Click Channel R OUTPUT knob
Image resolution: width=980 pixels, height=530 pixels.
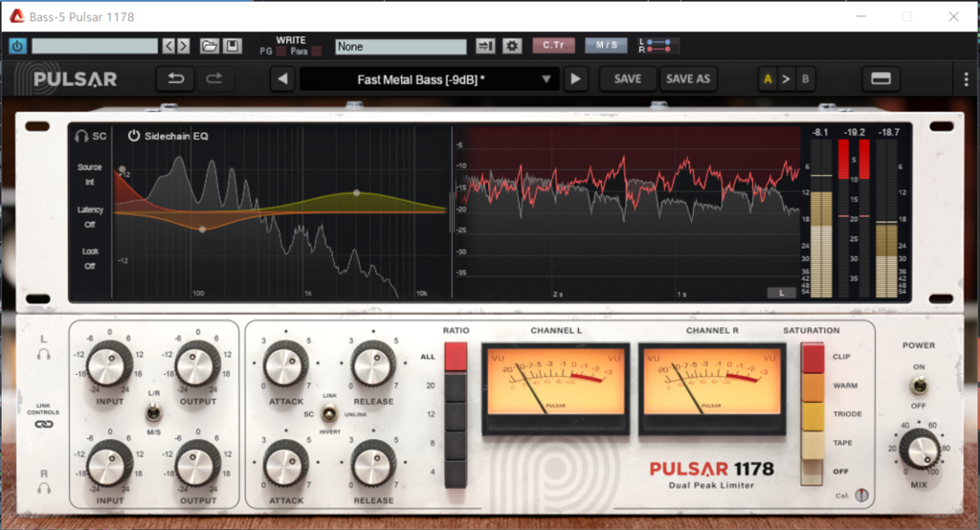point(197,464)
